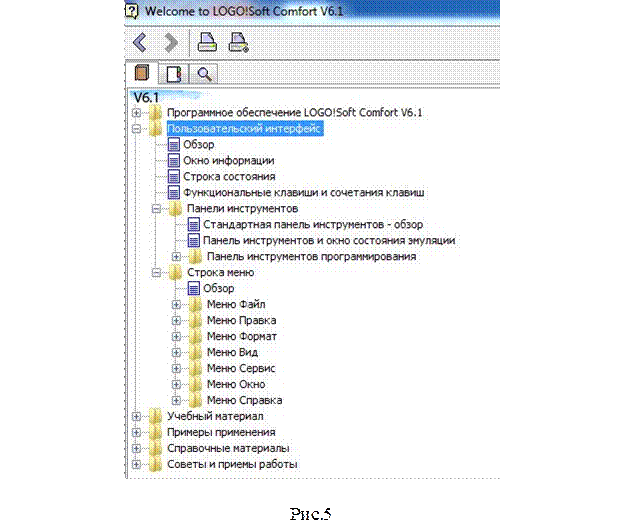Click folder icon beside Советы и приемы работы

pos(155,464)
